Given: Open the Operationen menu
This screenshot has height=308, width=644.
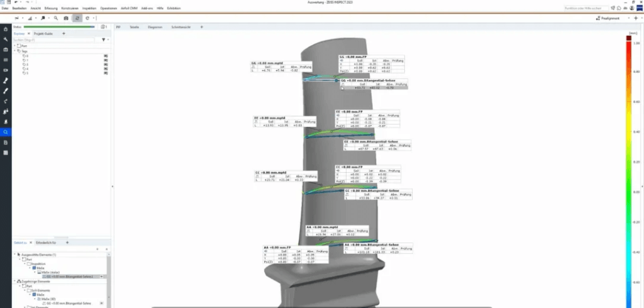Looking at the screenshot, I should (x=108, y=8).
